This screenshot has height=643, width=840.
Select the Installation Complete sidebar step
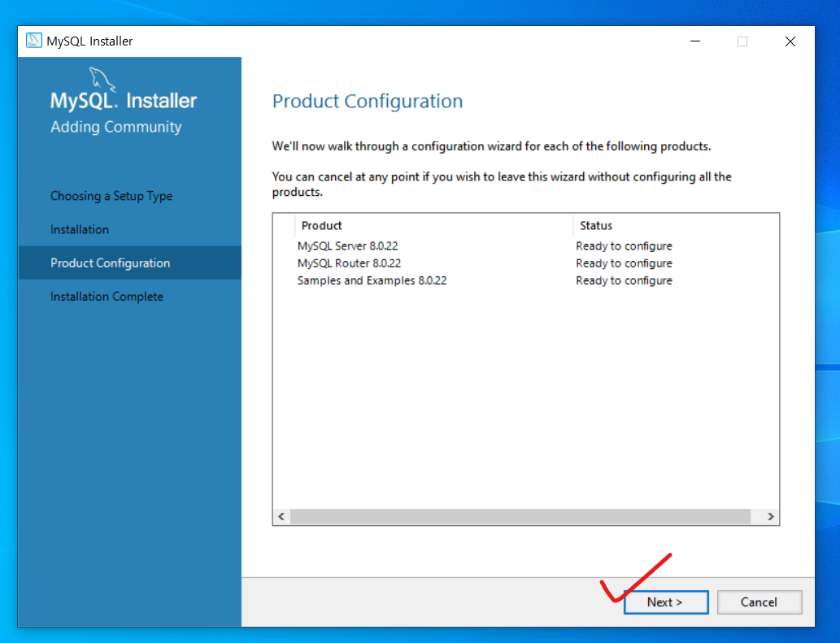pyautogui.click(x=107, y=296)
